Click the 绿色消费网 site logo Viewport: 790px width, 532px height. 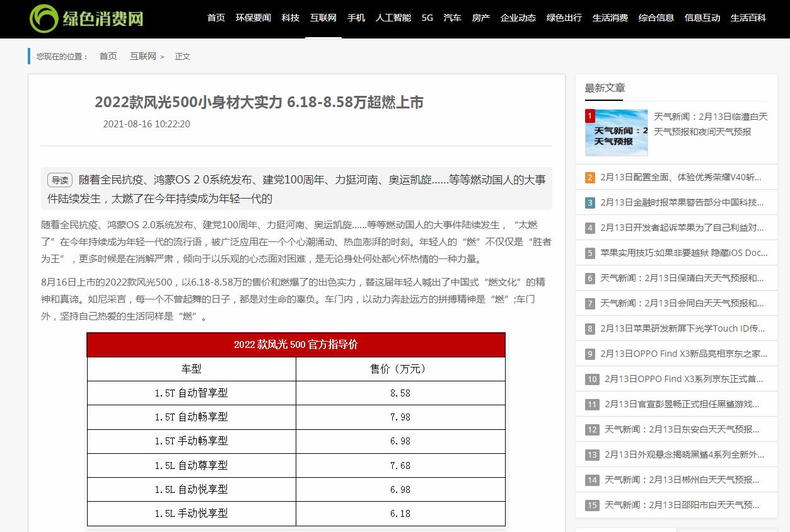point(86,18)
